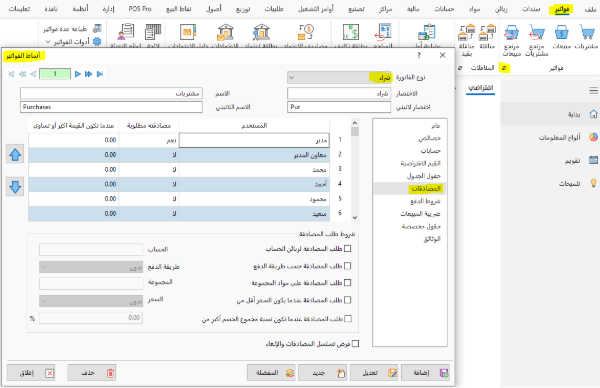Select عام in the dialog tree
Image resolution: width=600 pixels, height=388 pixels.
tap(436, 126)
